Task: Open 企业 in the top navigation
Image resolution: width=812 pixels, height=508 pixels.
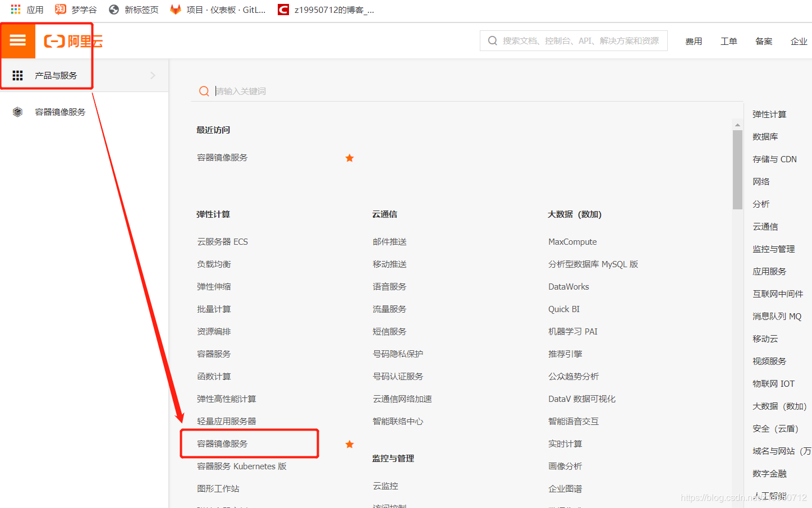Action: 799,41
